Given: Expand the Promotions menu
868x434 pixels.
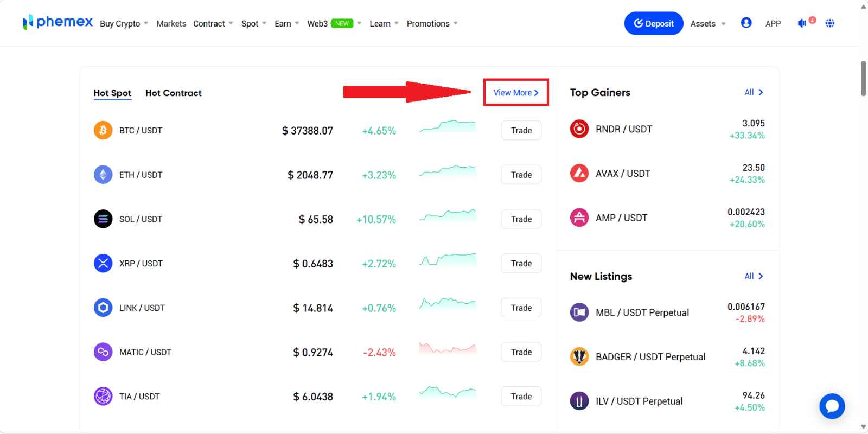Looking at the screenshot, I should point(432,24).
